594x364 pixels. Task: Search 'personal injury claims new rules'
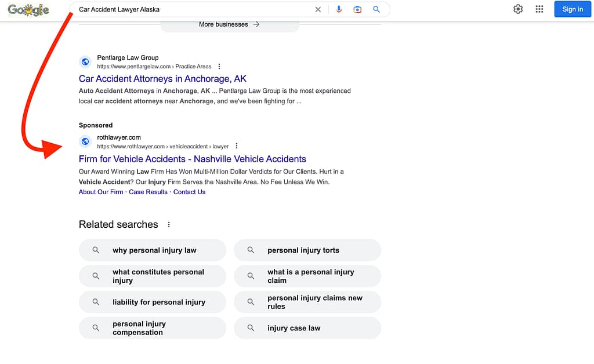(x=307, y=302)
